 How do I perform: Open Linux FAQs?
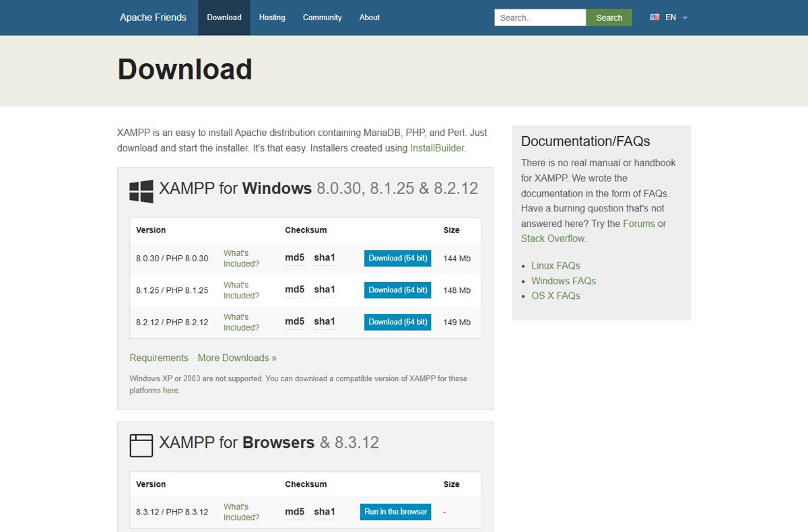(x=555, y=265)
